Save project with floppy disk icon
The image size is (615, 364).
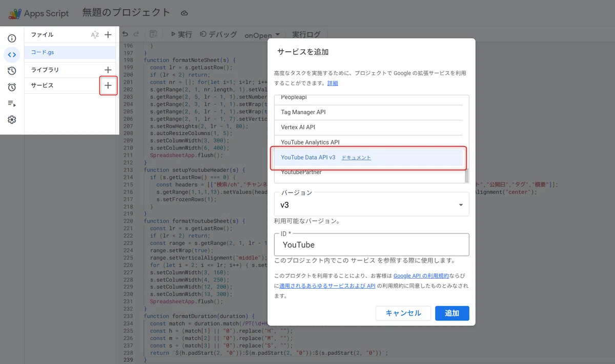(153, 34)
